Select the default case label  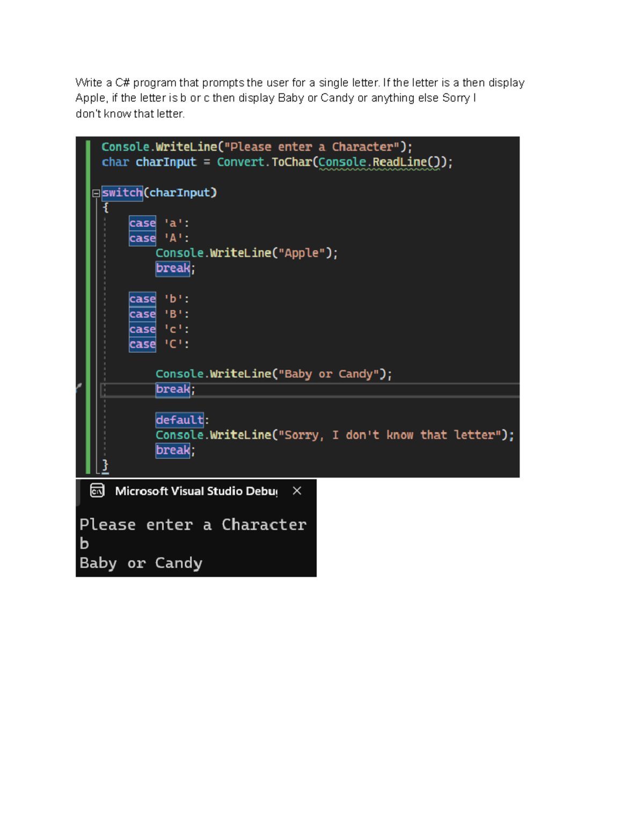179,420
